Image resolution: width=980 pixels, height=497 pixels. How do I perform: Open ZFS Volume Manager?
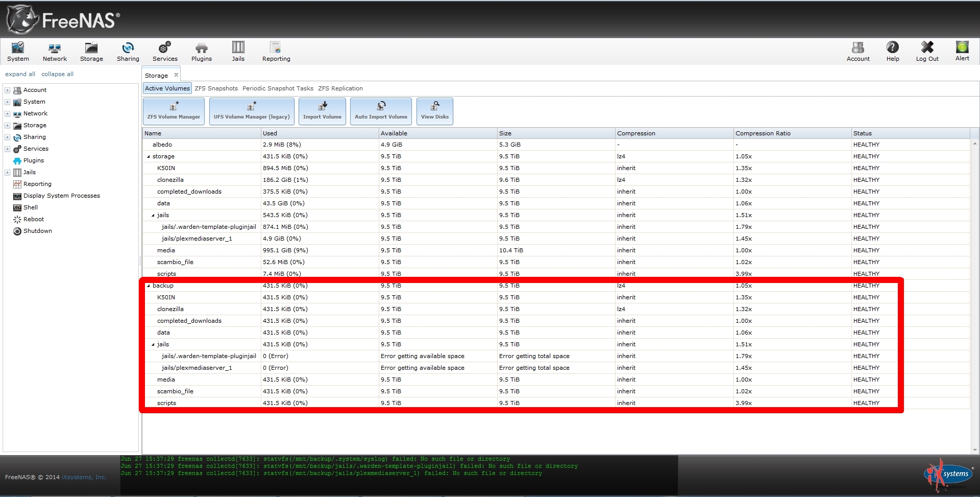(174, 111)
